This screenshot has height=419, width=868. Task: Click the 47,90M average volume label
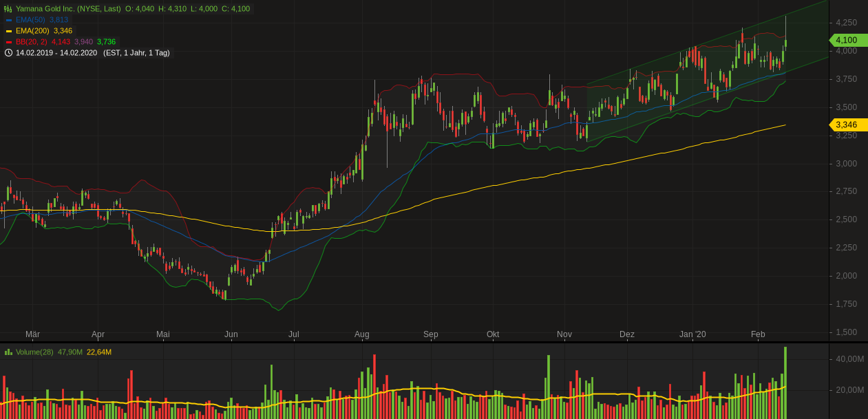(x=68, y=352)
